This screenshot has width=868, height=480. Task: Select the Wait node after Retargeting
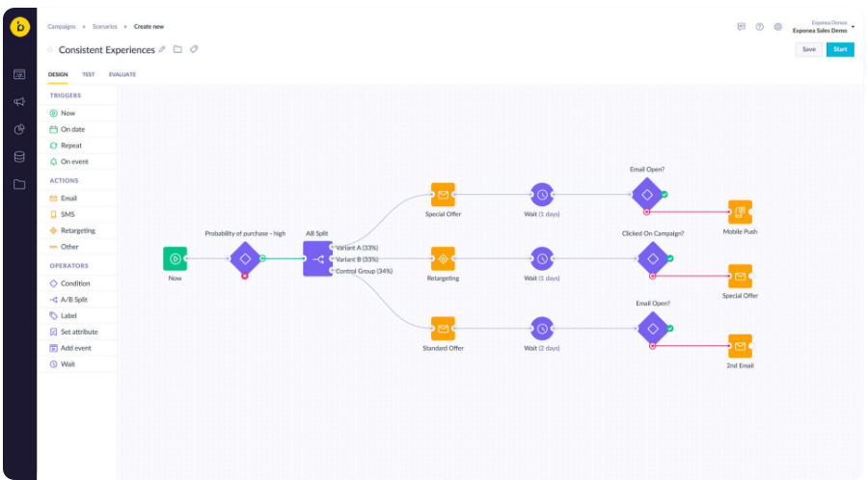tap(542, 259)
